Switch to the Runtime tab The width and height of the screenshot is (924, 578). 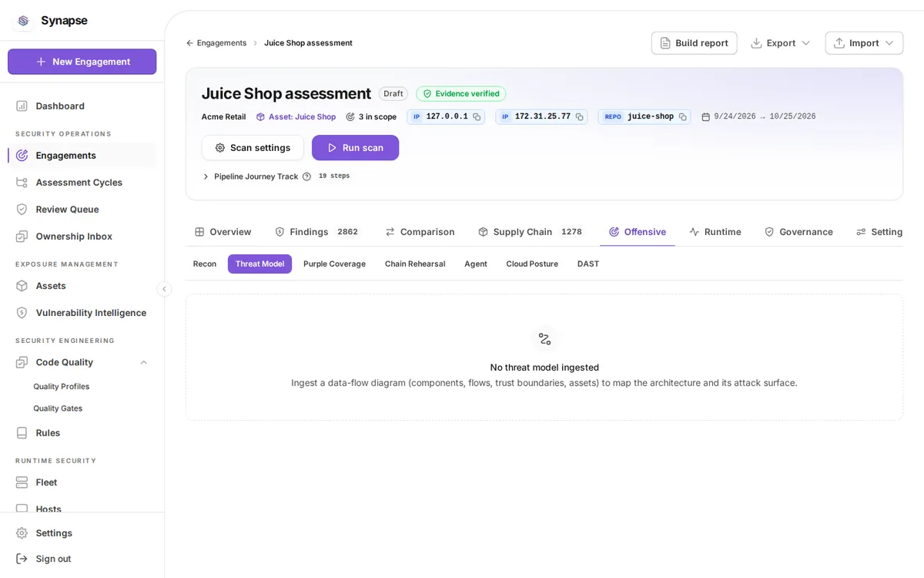[x=715, y=232]
